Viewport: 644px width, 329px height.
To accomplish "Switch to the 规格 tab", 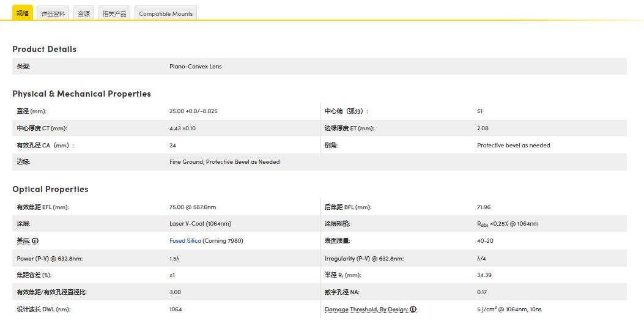I will (23, 13).
